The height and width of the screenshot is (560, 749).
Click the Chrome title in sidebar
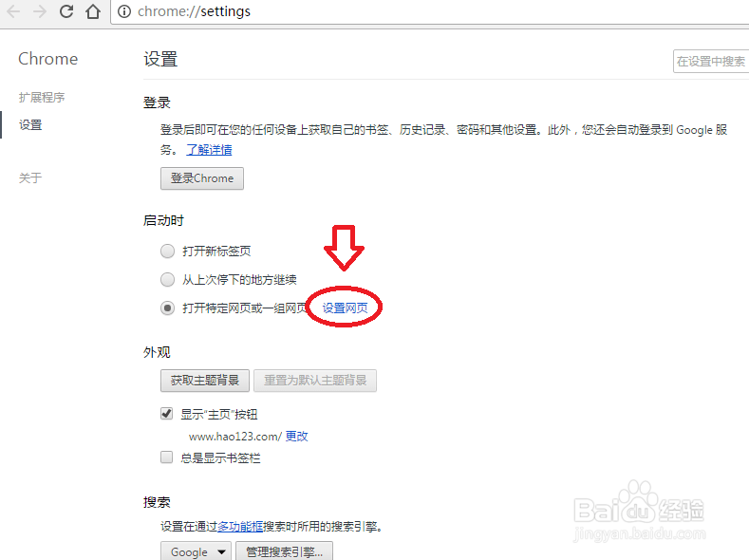47,59
